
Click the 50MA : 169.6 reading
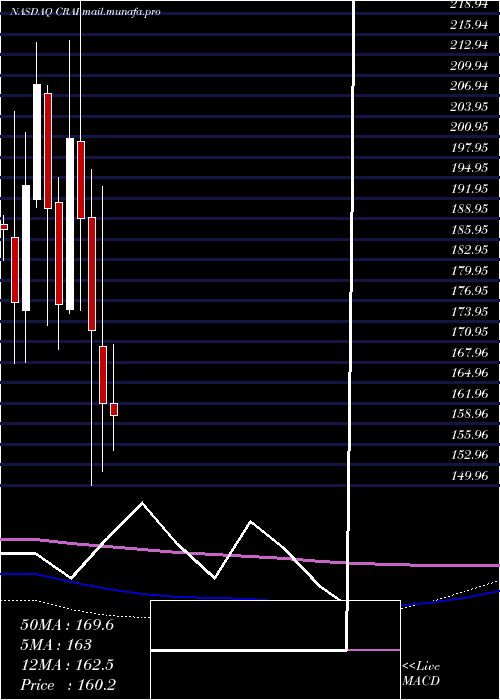pos(67,625)
